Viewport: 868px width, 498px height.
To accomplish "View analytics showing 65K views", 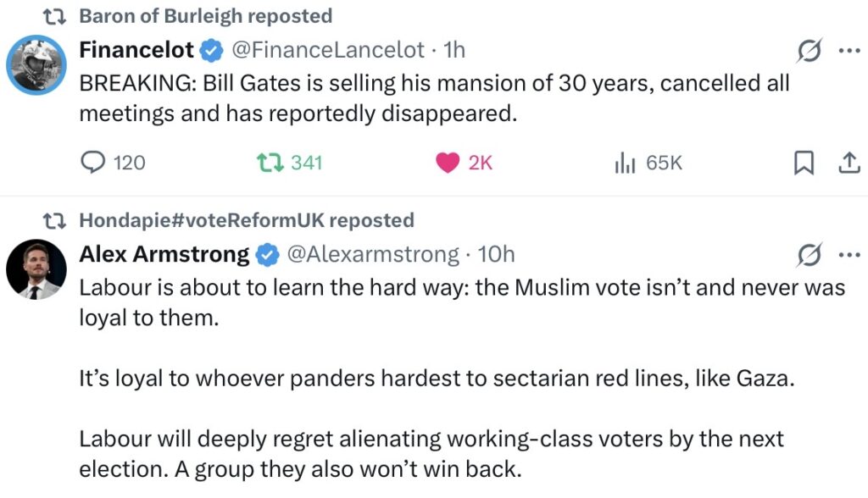I will [625, 162].
